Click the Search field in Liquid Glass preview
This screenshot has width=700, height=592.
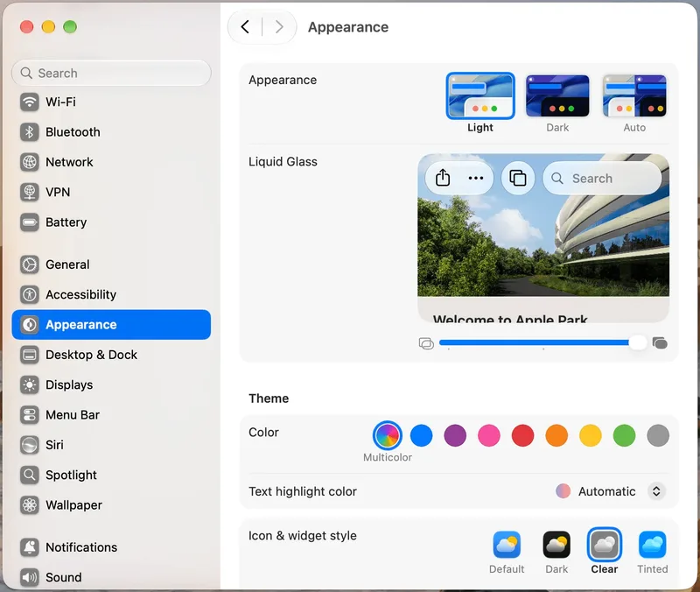pos(602,179)
